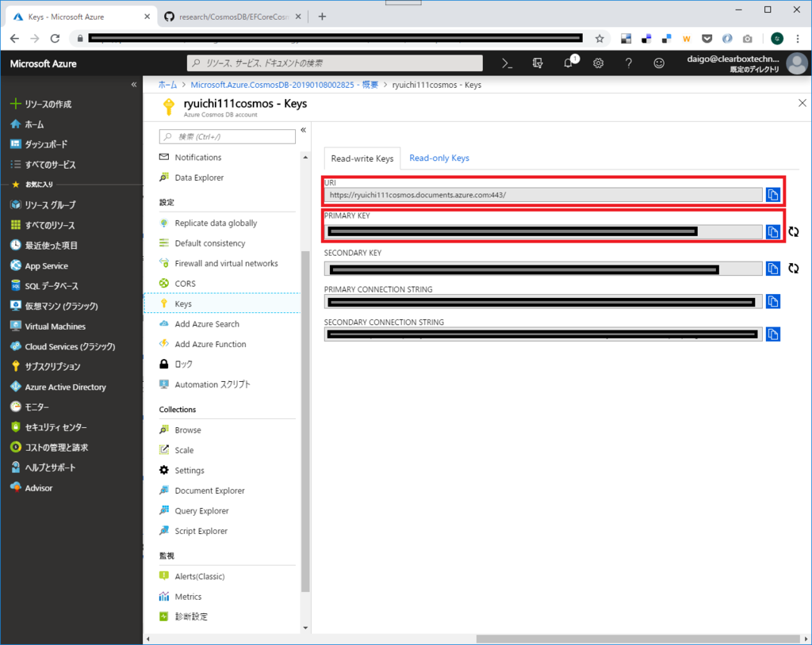This screenshot has height=645, width=812.
Task: Bookmark this page with star
Action: click(x=599, y=38)
